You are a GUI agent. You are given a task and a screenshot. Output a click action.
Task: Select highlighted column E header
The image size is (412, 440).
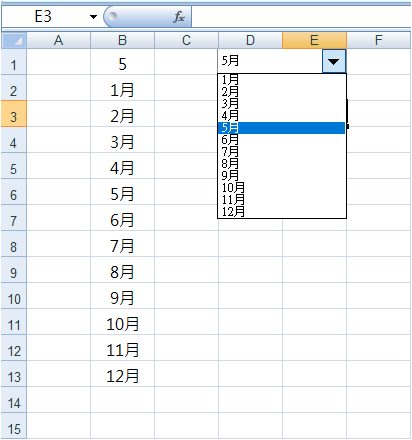coord(314,41)
